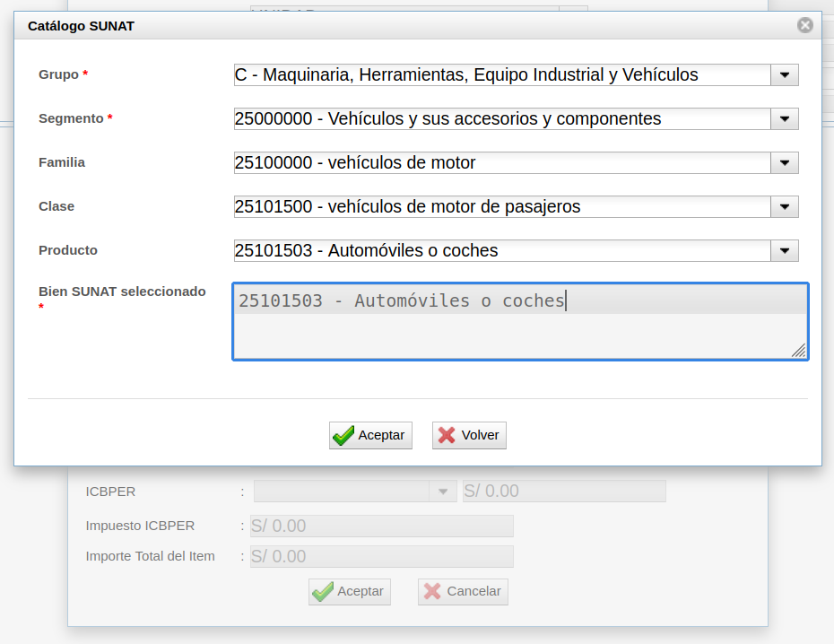Image resolution: width=834 pixels, height=644 pixels.
Task: Expand the Familia dropdown arrow
Action: click(785, 163)
